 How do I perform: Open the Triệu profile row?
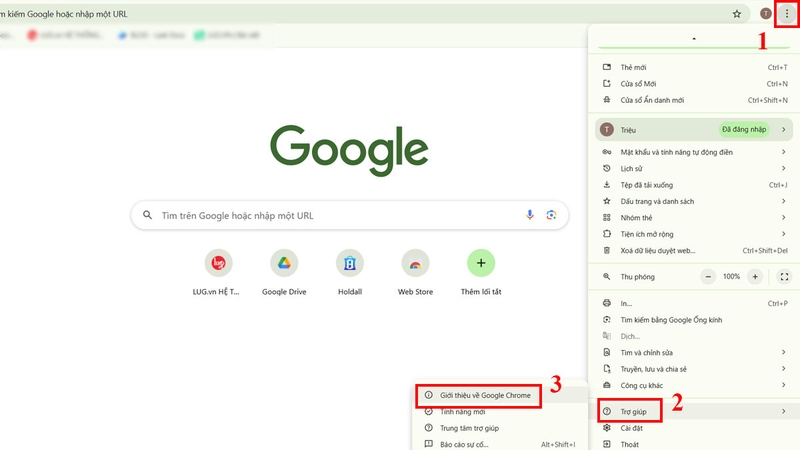(694, 130)
